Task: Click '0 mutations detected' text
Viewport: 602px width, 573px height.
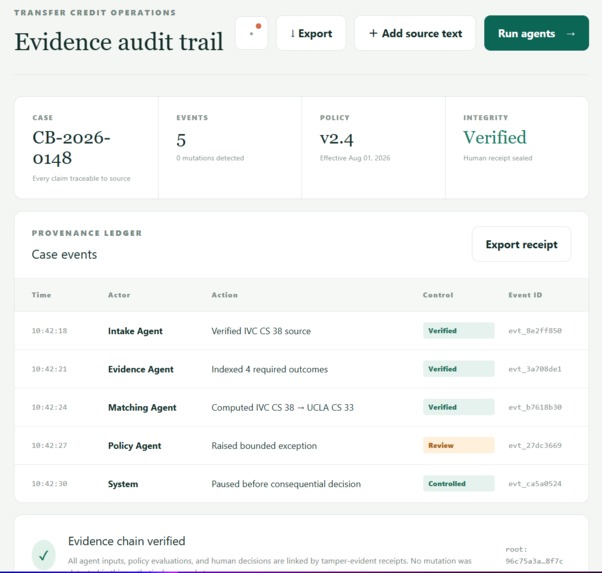Action: [x=210, y=158]
